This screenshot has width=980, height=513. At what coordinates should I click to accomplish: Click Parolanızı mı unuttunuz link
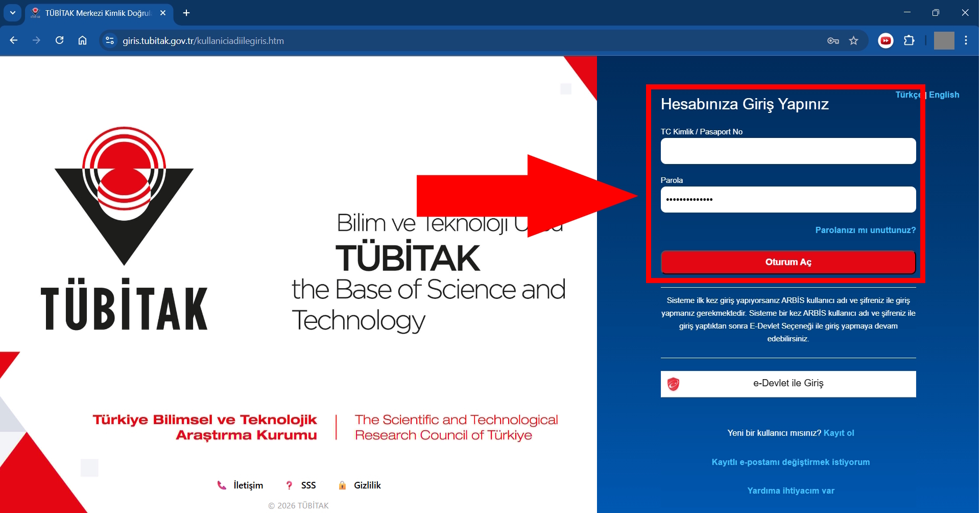pyautogui.click(x=865, y=230)
